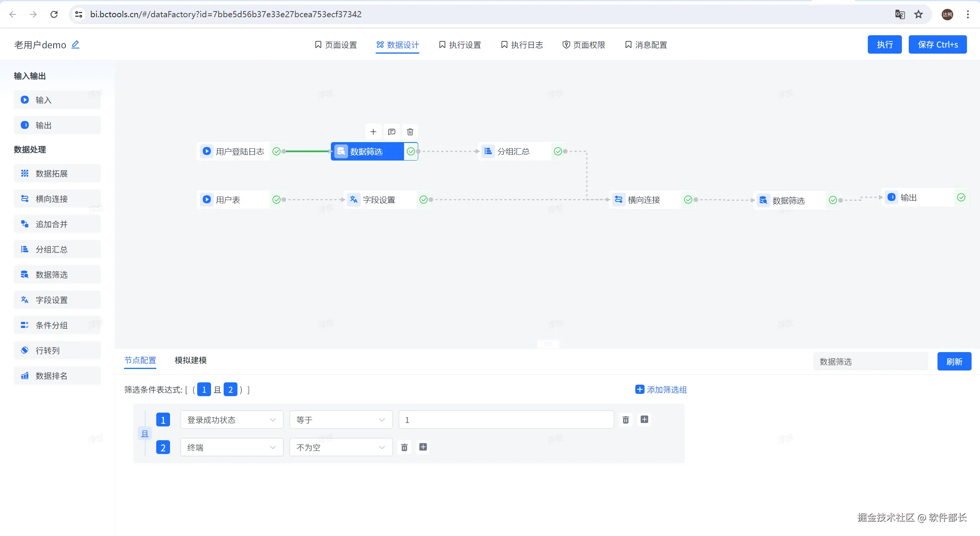Click 添加筛选组 link

661,389
